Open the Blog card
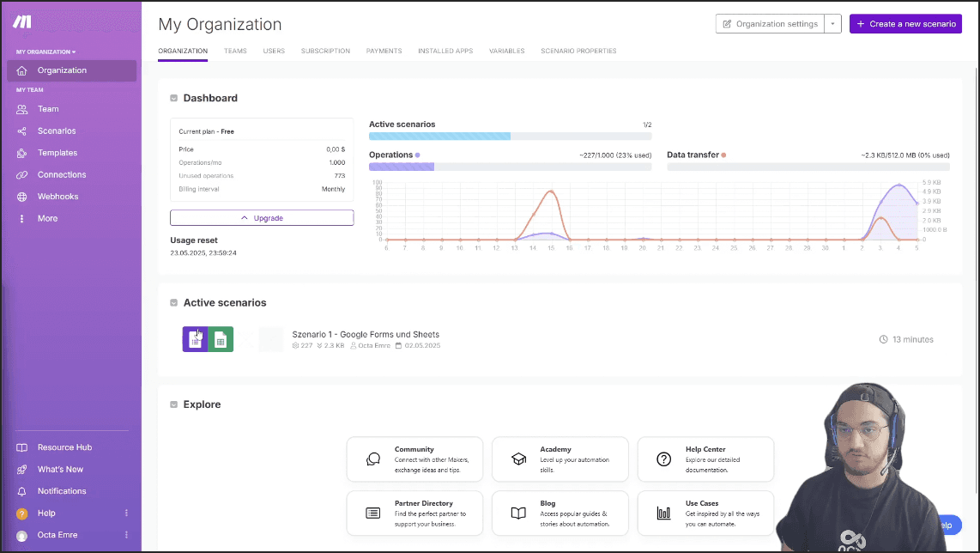The height and width of the screenshot is (553, 980). tap(560, 513)
